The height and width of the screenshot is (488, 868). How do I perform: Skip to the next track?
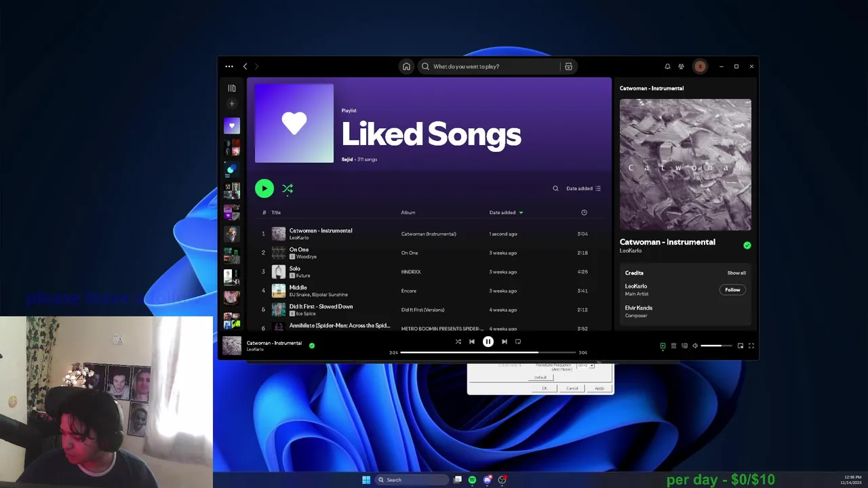505,342
